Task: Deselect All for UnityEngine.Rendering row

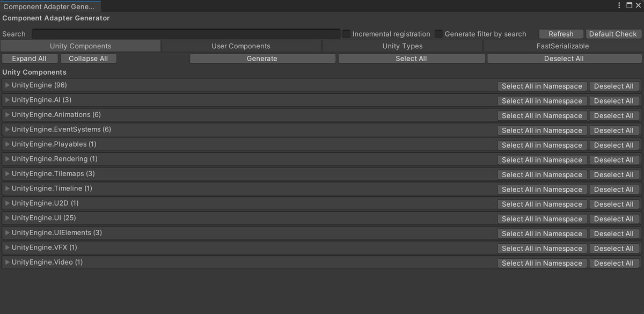Action: (614, 160)
